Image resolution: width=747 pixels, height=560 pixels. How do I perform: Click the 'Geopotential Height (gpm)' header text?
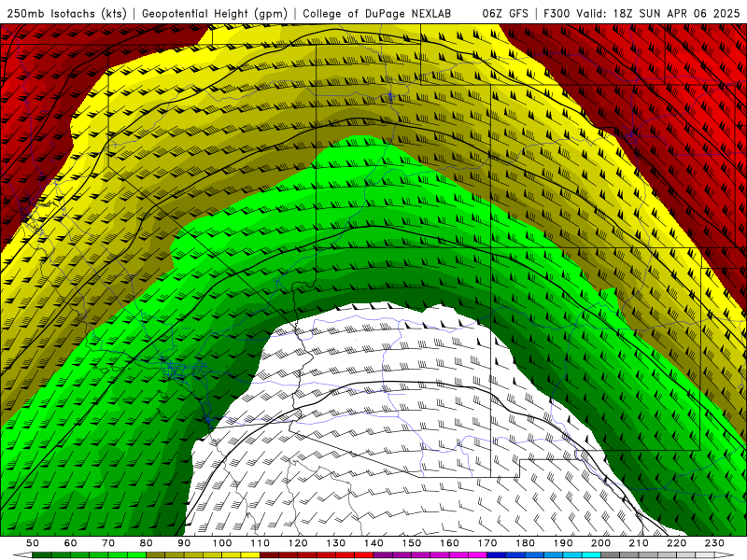click(x=215, y=14)
